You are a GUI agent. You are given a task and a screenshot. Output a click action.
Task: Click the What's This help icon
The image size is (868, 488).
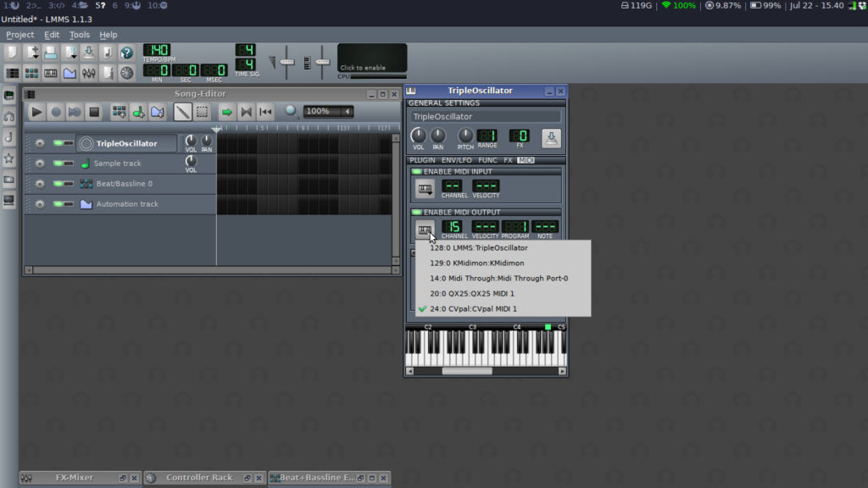(127, 53)
